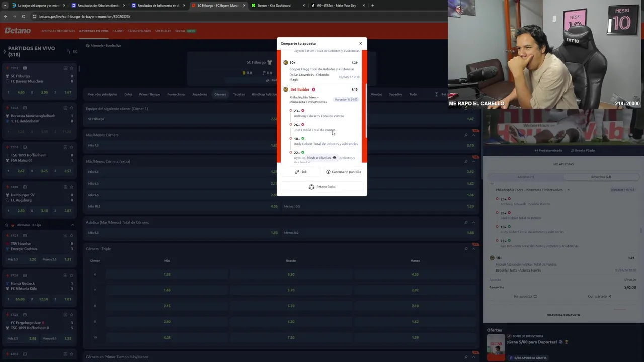Click Predeterminado stream option

click(548, 150)
